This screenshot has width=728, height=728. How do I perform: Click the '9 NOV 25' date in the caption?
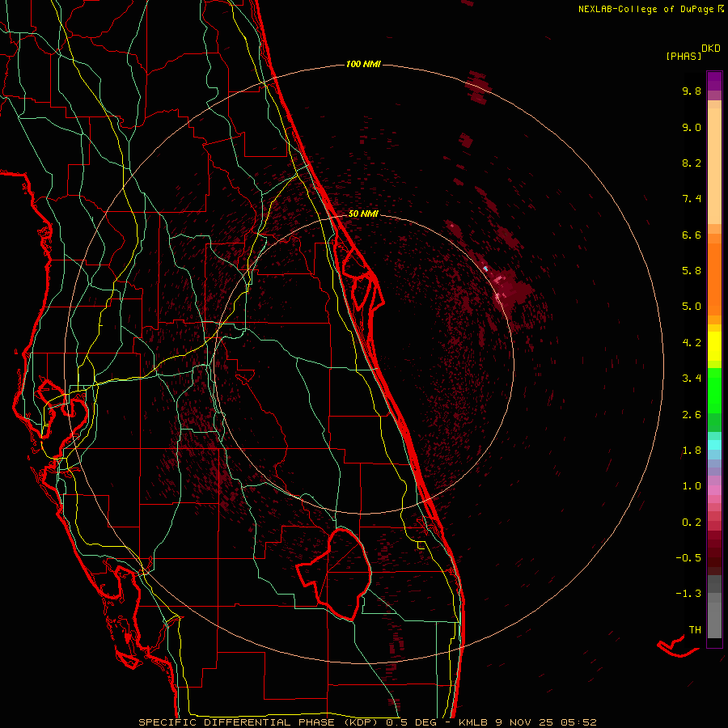click(525, 722)
